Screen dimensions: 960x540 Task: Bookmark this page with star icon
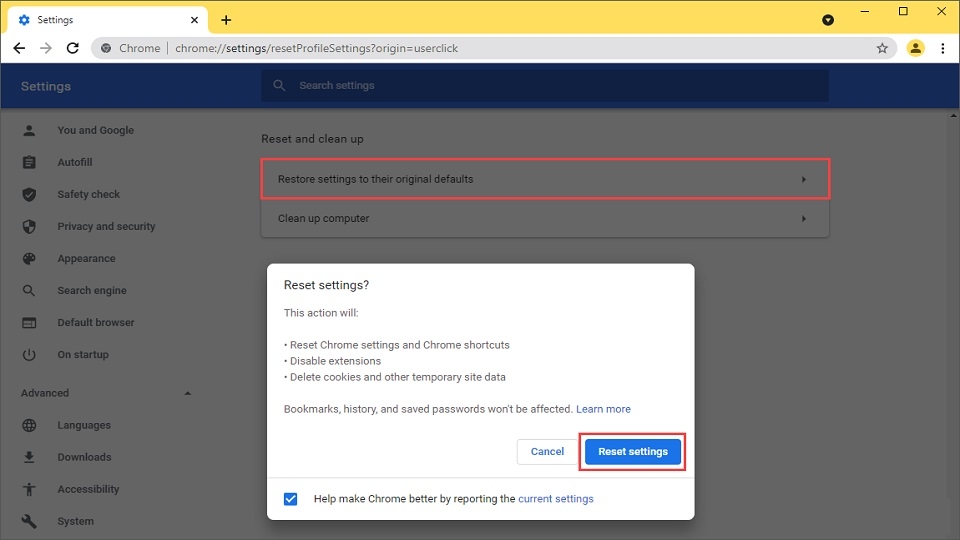pos(882,48)
